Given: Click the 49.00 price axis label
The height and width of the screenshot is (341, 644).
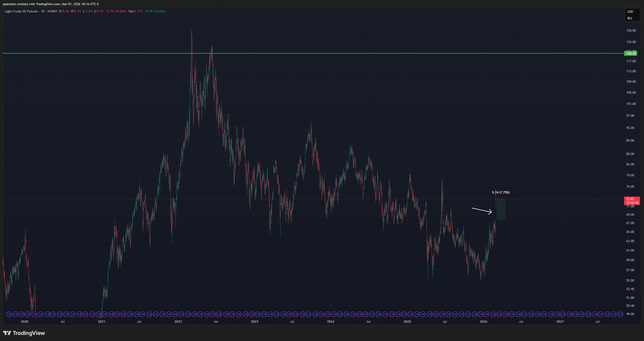Looking at the screenshot, I should [630, 314].
